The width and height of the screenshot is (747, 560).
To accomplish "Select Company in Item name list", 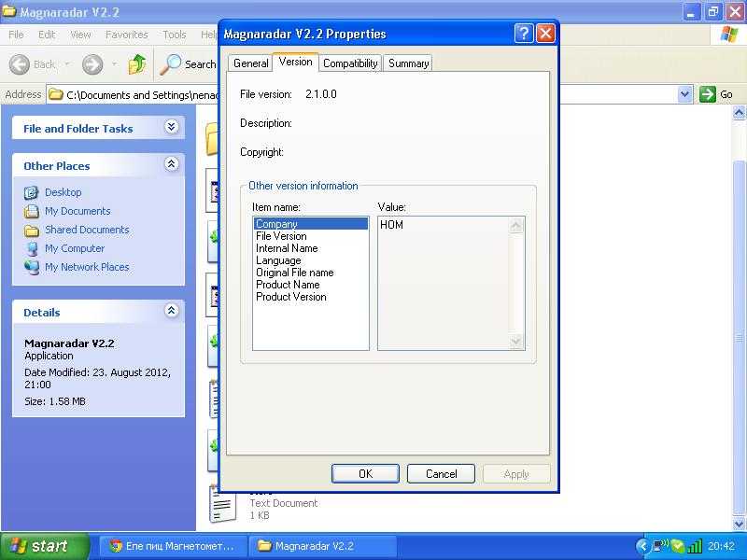I will [311, 224].
